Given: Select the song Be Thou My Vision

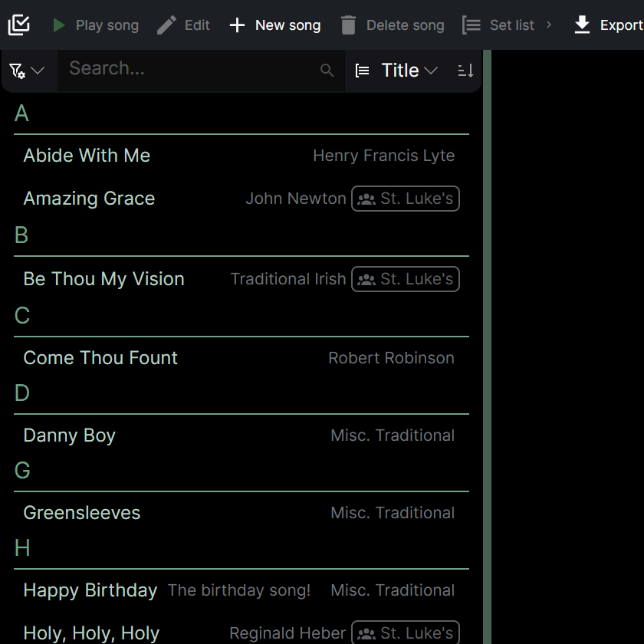Looking at the screenshot, I should pyautogui.click(x=242, y=279).
